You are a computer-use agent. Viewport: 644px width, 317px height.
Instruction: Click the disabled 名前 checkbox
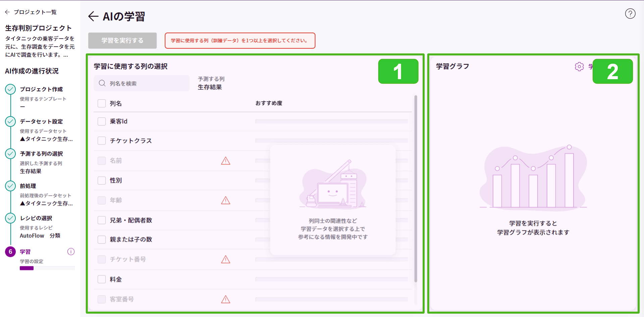coord(102,161)
